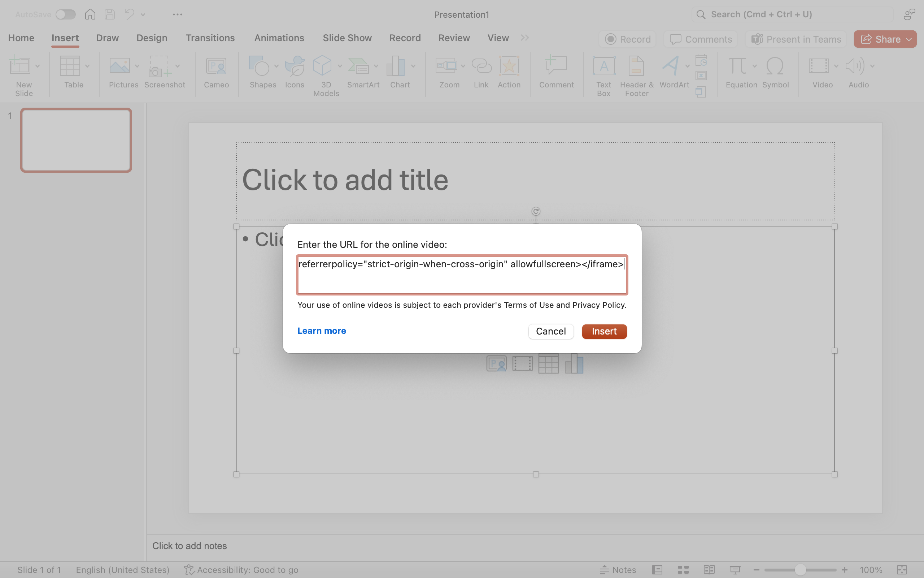This screenshot has height=578, width=924.
Task: Switch to Slide Sorter view icon
Action: [x=683, y=570]
